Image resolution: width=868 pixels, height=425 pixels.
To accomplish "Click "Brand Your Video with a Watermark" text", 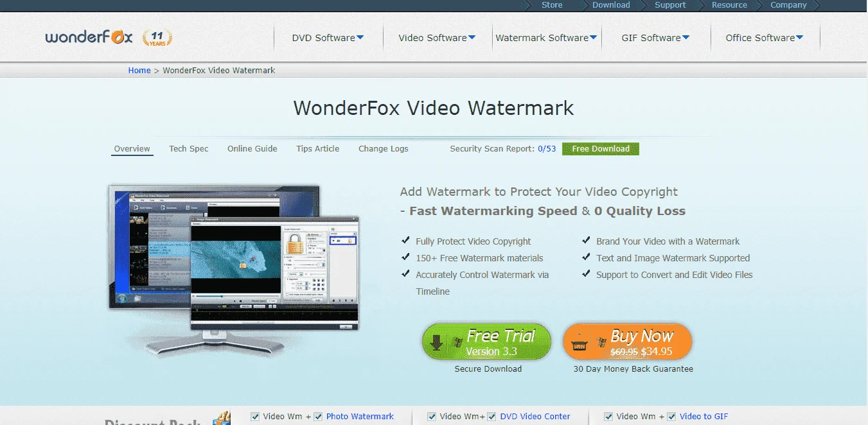I will click(668, 241).
